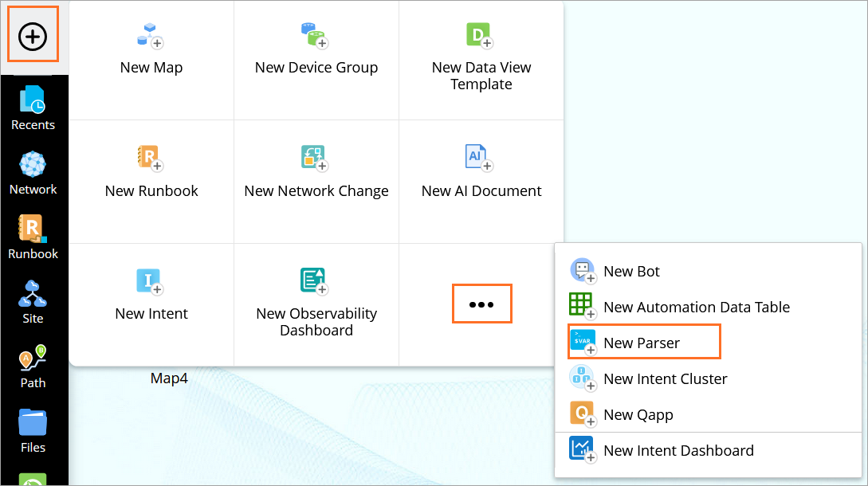
Task: Click the New Runbook tile
Action: coord(151,158)
